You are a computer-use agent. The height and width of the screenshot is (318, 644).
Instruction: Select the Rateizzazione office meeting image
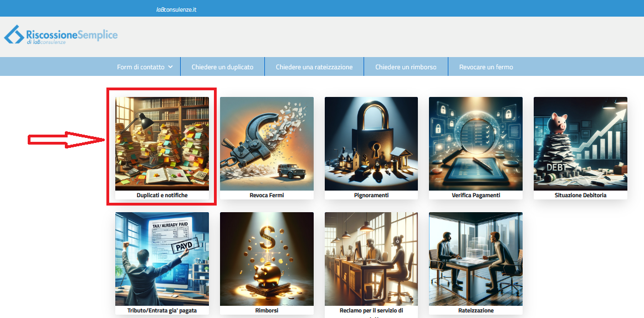(476, 259)
